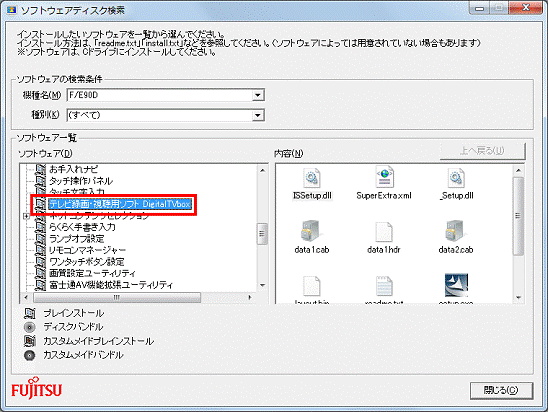
Task: Click the icon beside ランプオフ設定
Action: [x=41, y=239]
